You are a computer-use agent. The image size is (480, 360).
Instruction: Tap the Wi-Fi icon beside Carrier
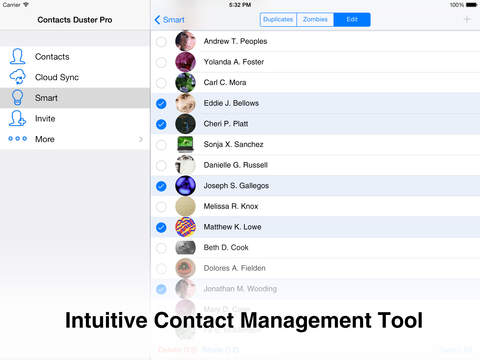pos(26,5)
